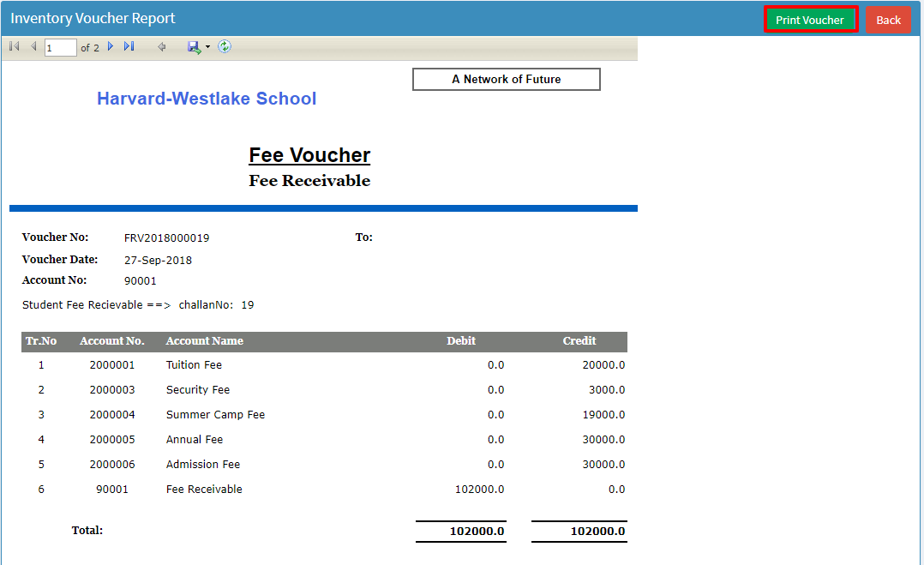Image resolution: width=924 pixels, height=565 pixels.
Task: Click Harvard-Westlake School heading
Action: [x=207, y=99]
